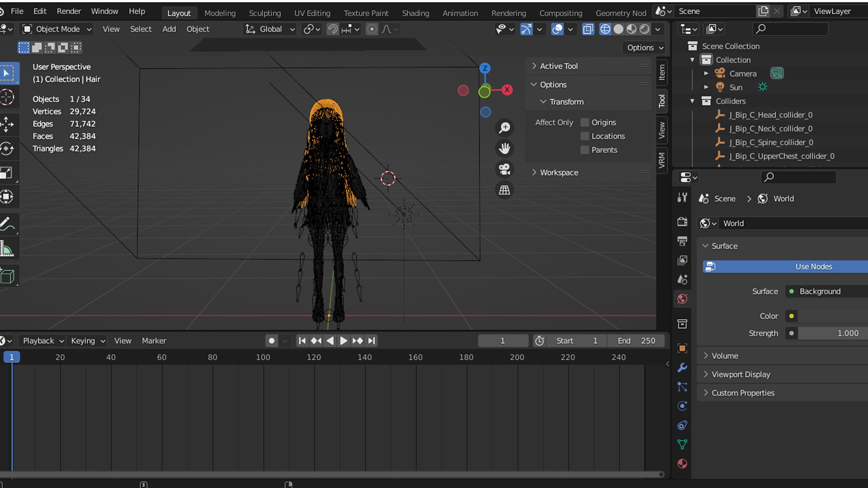Open the Render properties tab icon

pos(682,221)
